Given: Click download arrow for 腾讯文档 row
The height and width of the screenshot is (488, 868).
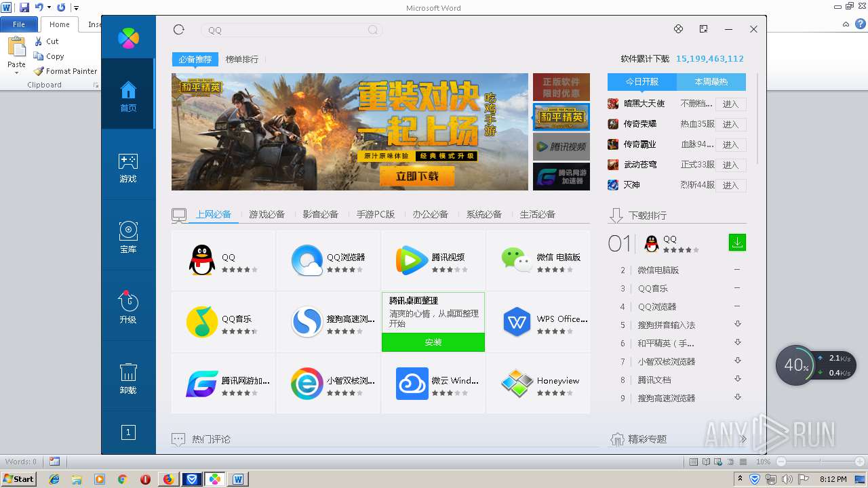Looking at the screenshot, I should coord(738,379).
